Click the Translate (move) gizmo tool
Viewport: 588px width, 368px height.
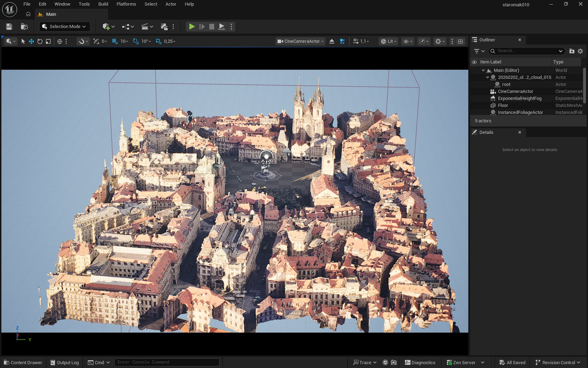tap(31, 41)
